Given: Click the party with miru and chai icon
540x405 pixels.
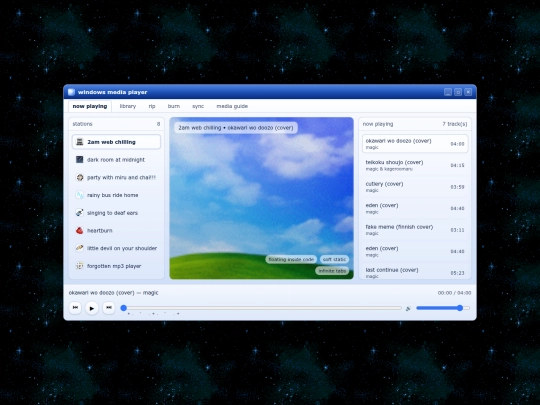Looking at the screenshot, I should (x=80, y=177).
